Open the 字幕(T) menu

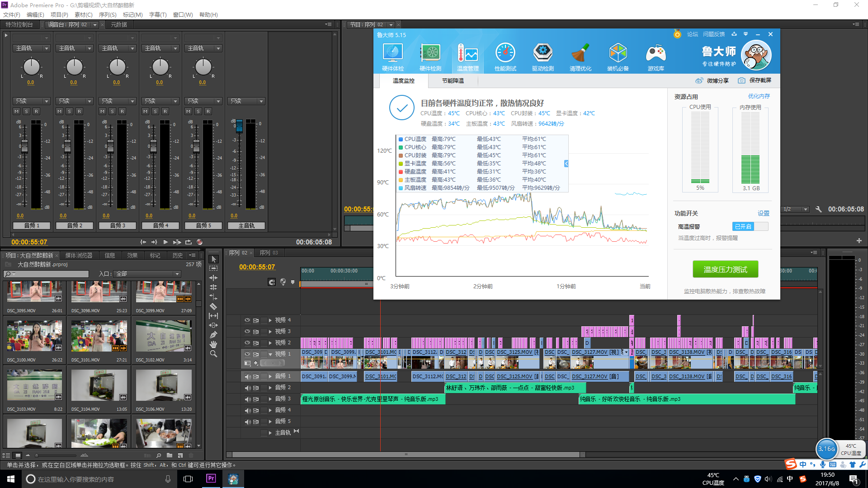pos(158,15)
